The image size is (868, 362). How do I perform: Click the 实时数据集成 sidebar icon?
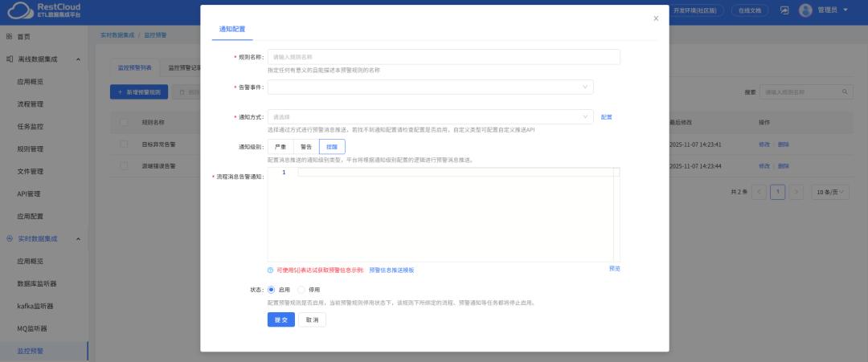9,238
